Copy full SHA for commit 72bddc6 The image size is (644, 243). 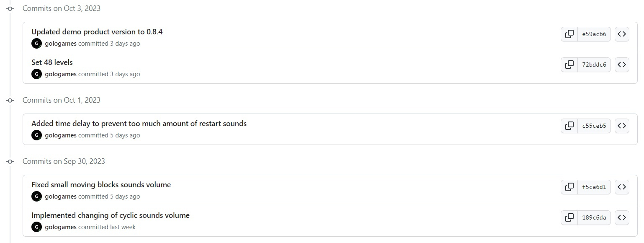(569, 65)
